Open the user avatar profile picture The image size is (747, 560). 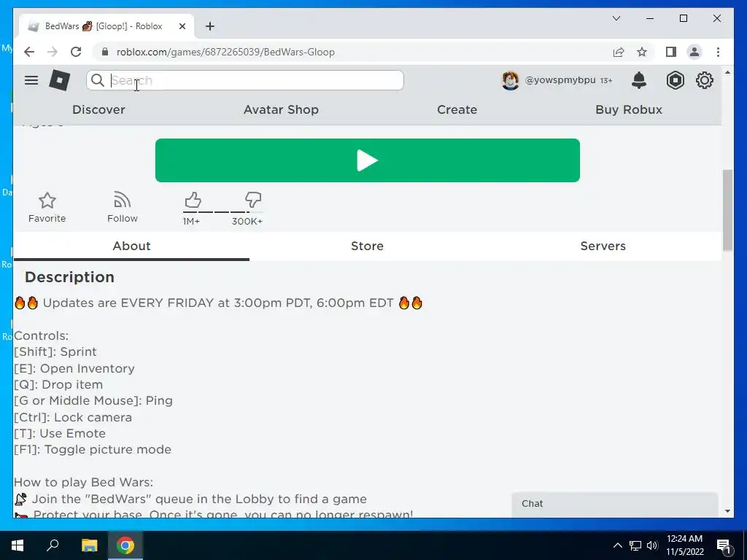510,80
